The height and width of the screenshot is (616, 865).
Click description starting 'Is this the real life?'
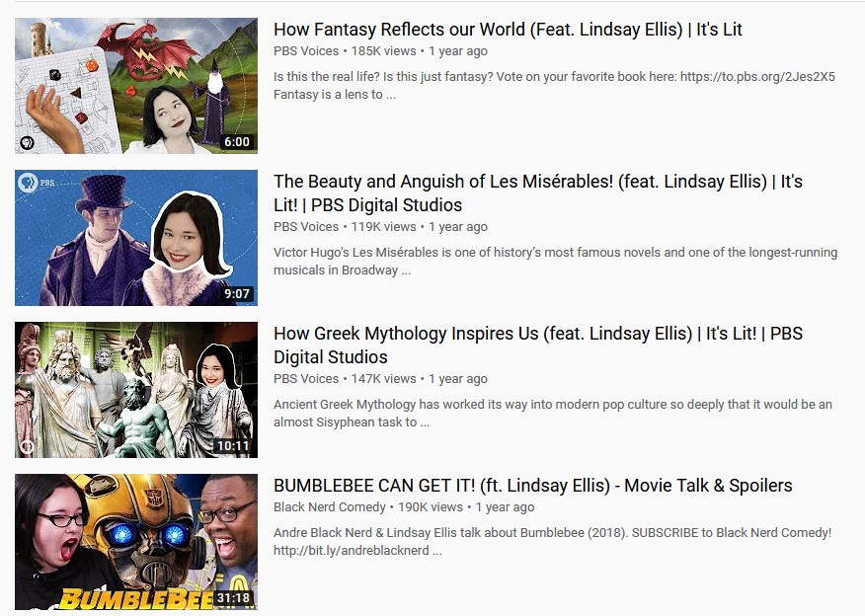pyautogui.click(x=554, y=86)
